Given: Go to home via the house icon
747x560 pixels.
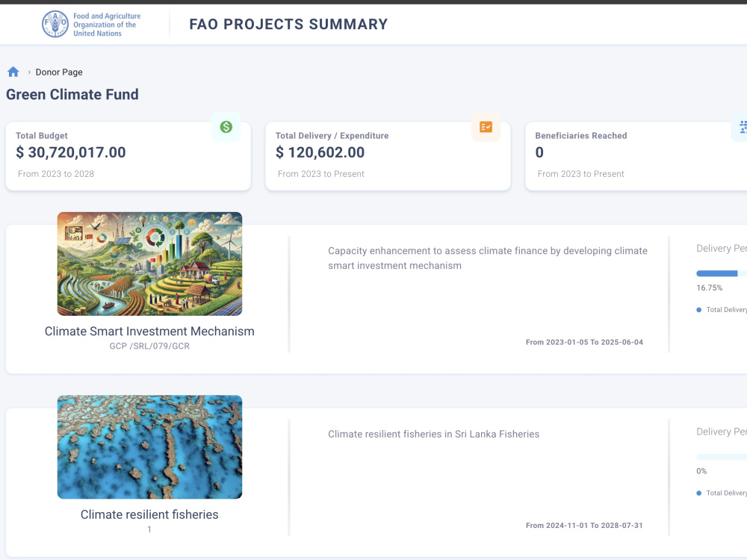Looking at the screenshot, I should (13, 72).
